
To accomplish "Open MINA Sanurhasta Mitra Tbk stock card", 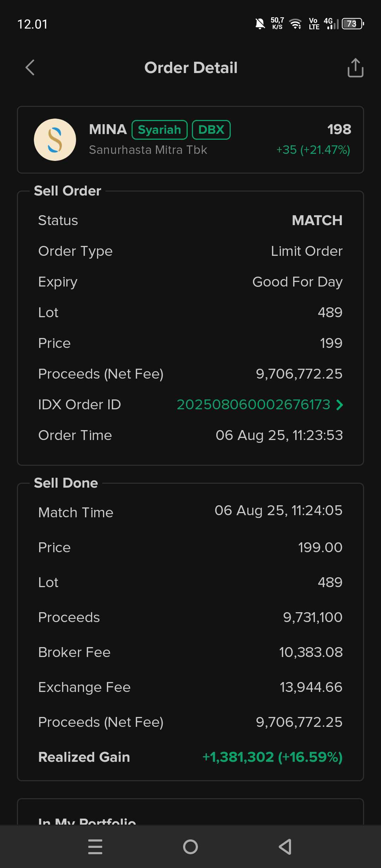I will pyautogui.click(x=190, y=140).
